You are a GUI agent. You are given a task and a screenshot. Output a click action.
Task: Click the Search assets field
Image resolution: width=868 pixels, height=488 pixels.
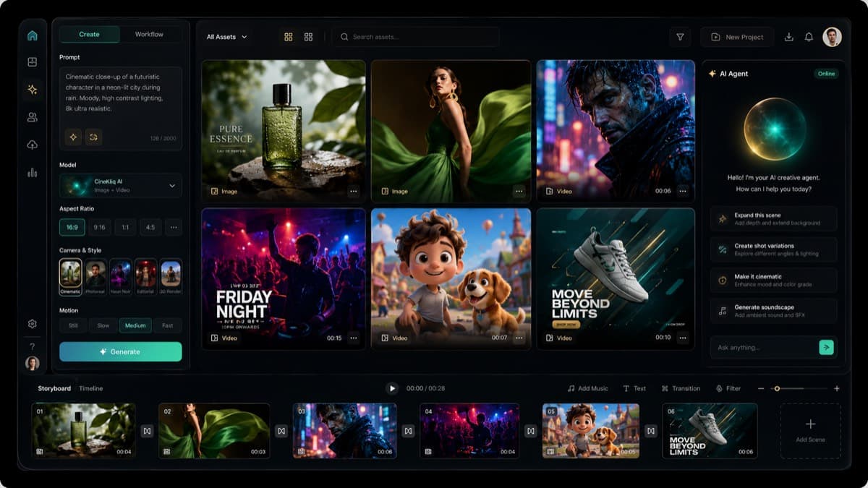coord(416,37)
